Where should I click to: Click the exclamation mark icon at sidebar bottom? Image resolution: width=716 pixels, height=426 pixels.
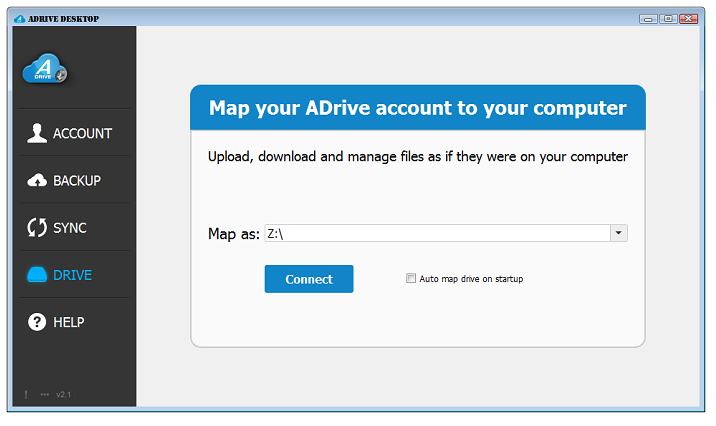[x=26, y=394]
